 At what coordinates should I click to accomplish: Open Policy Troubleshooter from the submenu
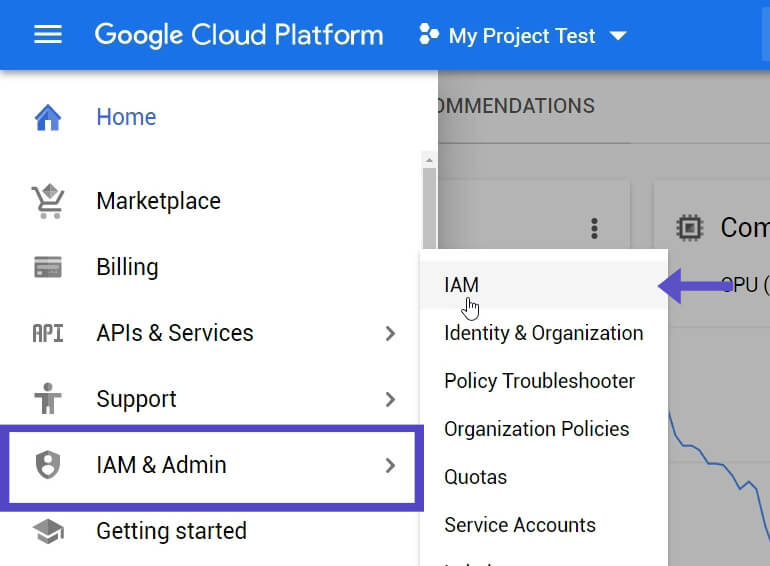point(544,381)
